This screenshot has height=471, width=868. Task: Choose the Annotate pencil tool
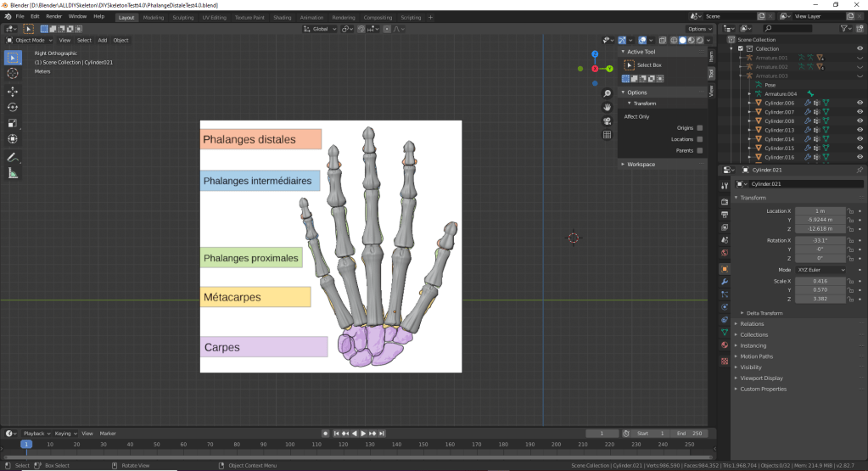tap(13, 158)
